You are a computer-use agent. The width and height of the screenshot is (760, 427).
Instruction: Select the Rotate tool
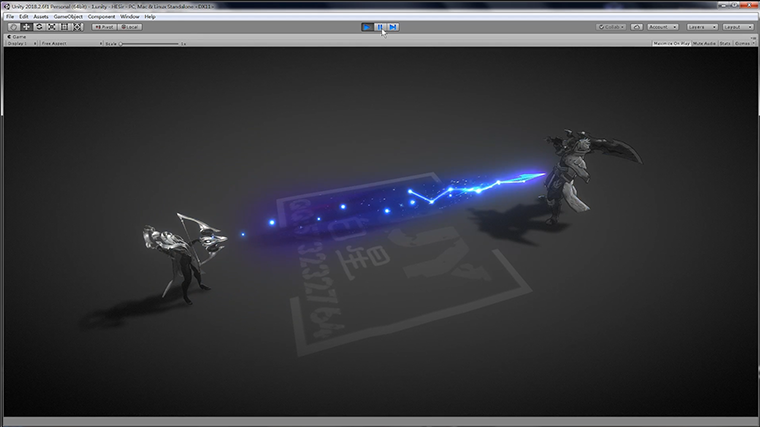[39, 27]
